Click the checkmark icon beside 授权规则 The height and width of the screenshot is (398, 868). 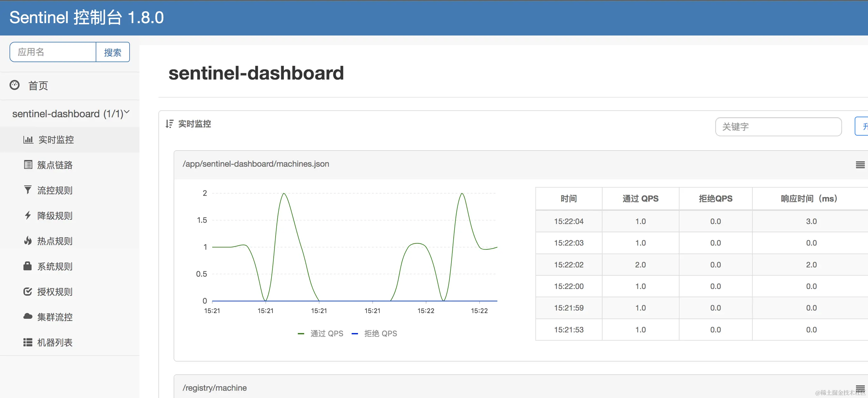pyautogui.click(x=28, y=292)
